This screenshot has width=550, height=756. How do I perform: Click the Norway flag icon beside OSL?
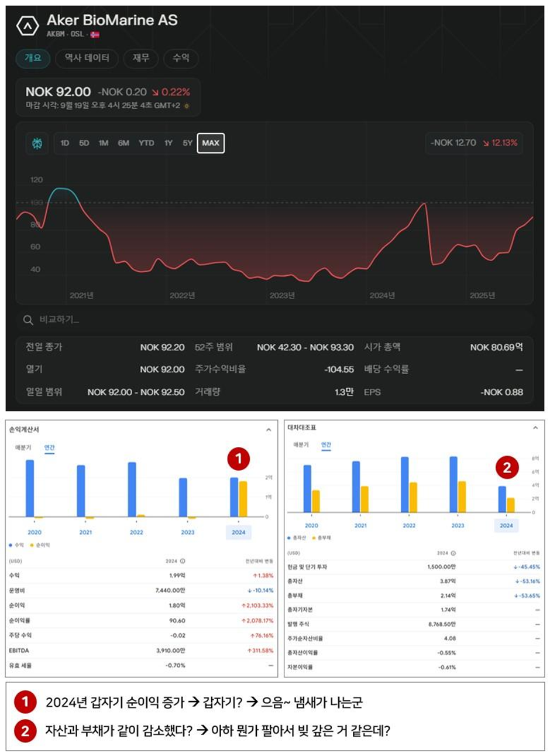[95, 35]
